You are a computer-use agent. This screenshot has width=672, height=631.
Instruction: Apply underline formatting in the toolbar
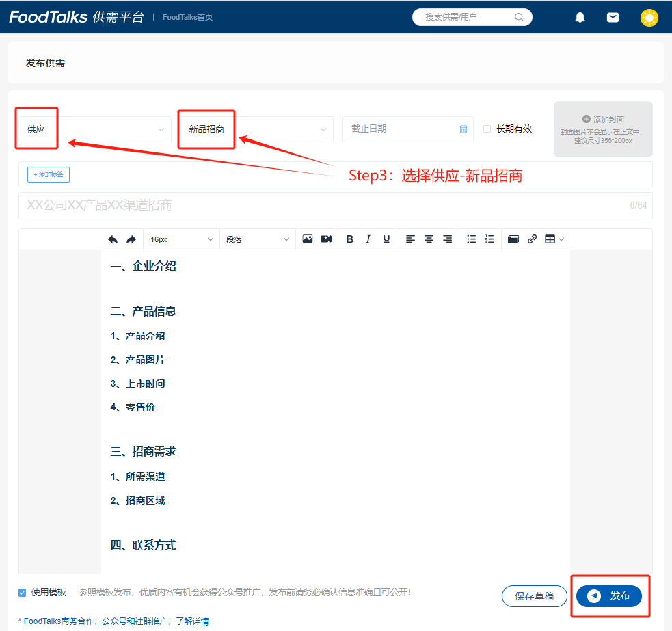386,239
